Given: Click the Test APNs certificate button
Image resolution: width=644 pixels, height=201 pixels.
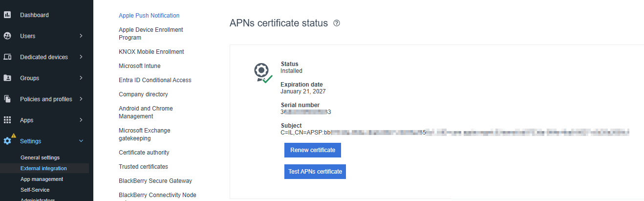Looking at the screenshot, I should (315, 172).
